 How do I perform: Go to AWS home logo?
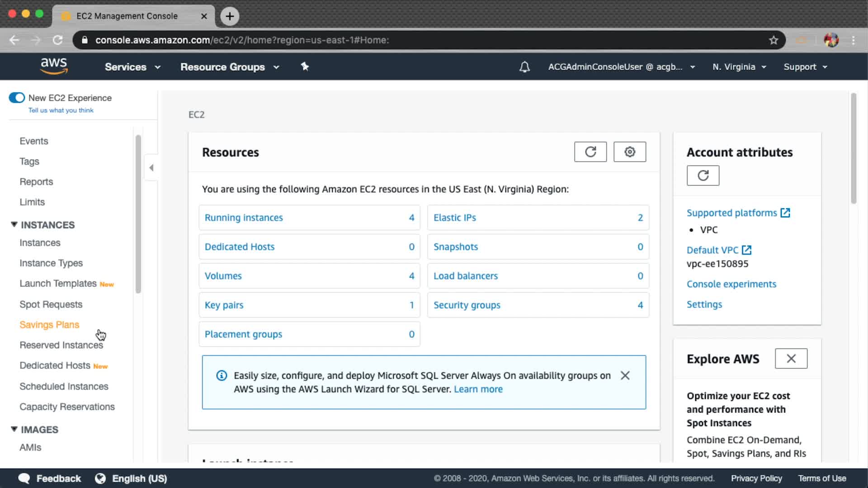(x=54, y=66)
